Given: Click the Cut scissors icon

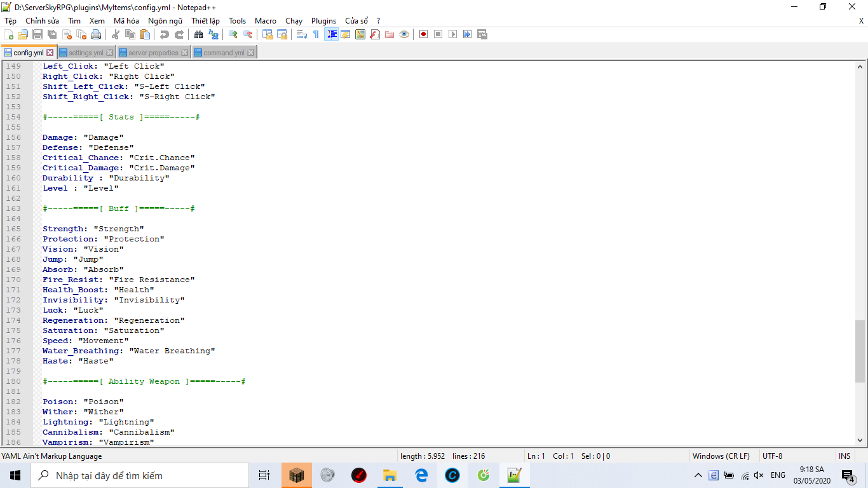Looking at the screenshot, I should 116,34.
